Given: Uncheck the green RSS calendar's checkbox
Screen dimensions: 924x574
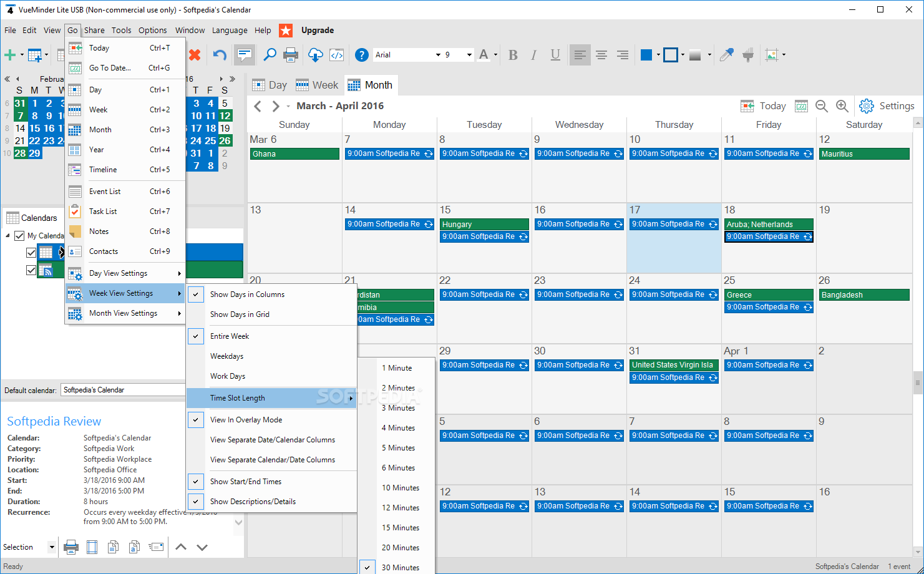Looking at the screenshot, I should coord(31,270).
